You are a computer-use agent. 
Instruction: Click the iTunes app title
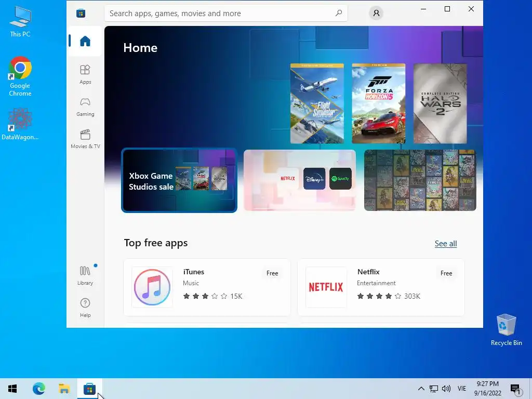point(193,272)
